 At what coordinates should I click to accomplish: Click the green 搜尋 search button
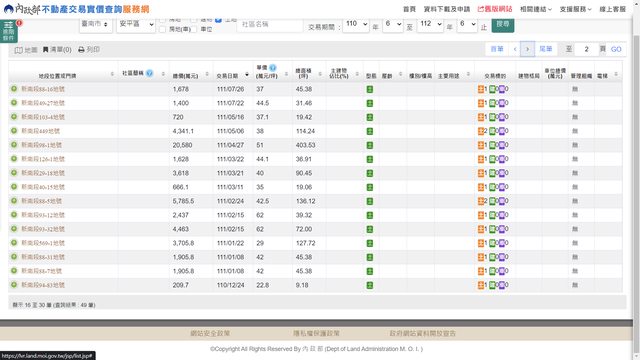pyautogui.click(x=503, y=24)
